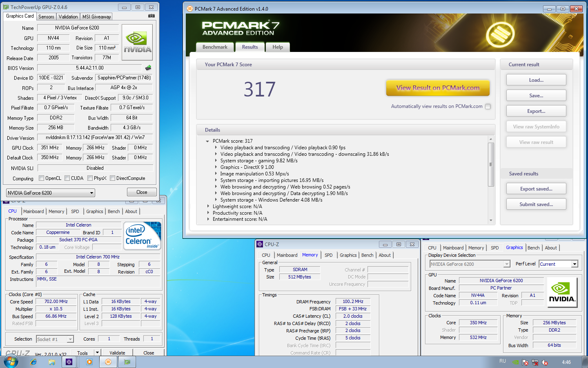Click the NVIDIA logo in GPU-Z
Image resolution: width=588 pixels, height=368 pixels.
pos(137,42)
